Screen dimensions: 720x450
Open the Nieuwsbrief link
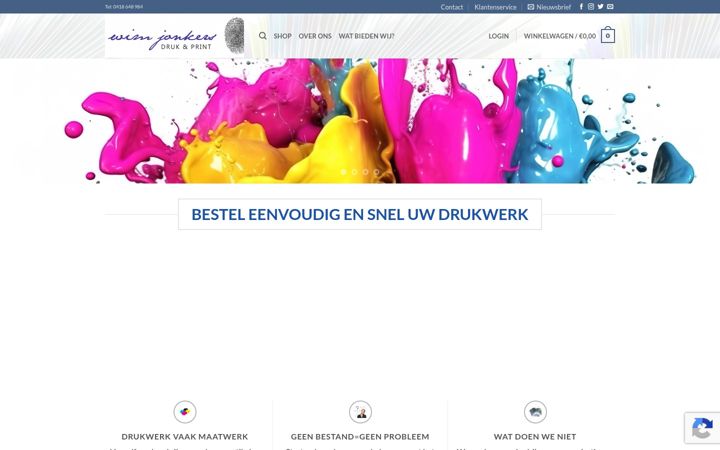point(549,7)
